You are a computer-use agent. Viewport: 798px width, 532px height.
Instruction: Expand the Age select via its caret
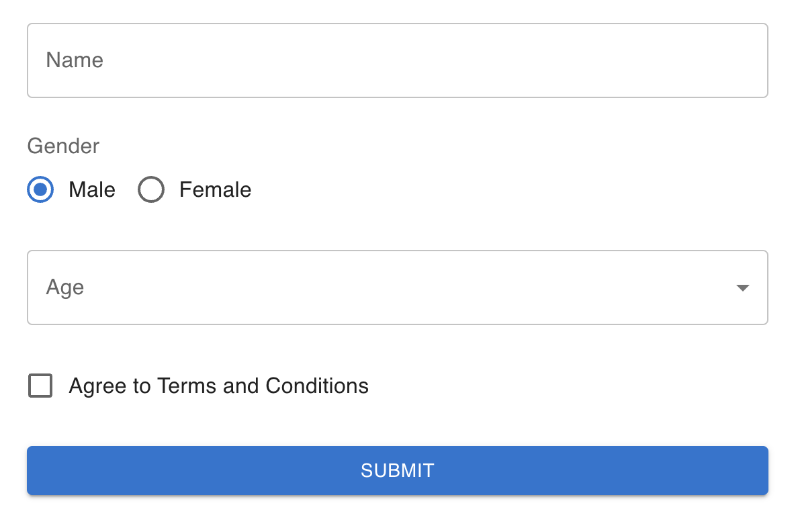tap(742, 287)
